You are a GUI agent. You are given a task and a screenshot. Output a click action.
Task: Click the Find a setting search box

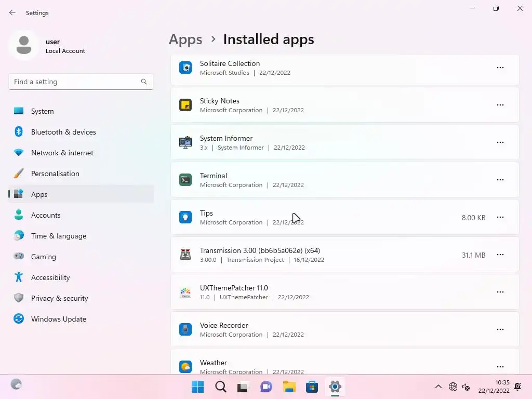tap(81, 82)
